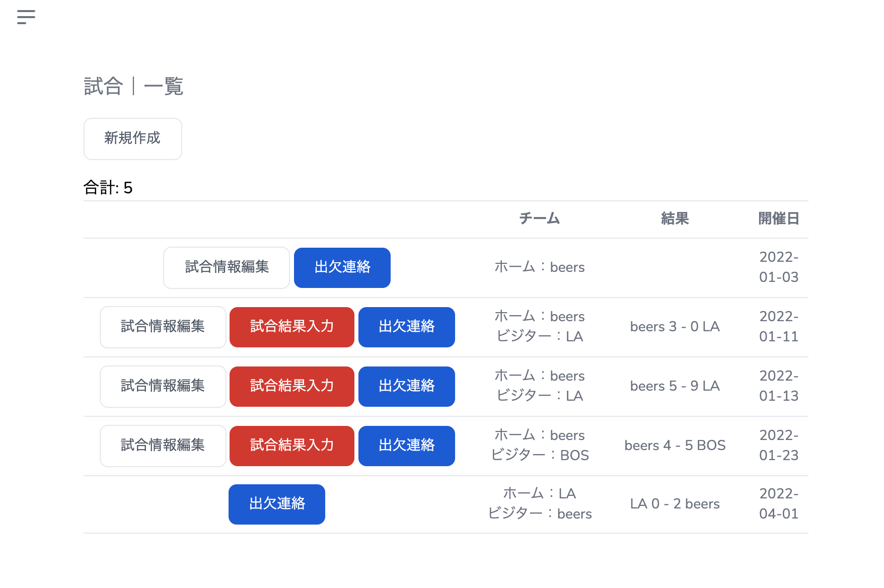The width and height of the screenshot is (884, 588).
Task: Open 出欠連絡 for the 2022-01-03 match
Action: click(342, 267)
